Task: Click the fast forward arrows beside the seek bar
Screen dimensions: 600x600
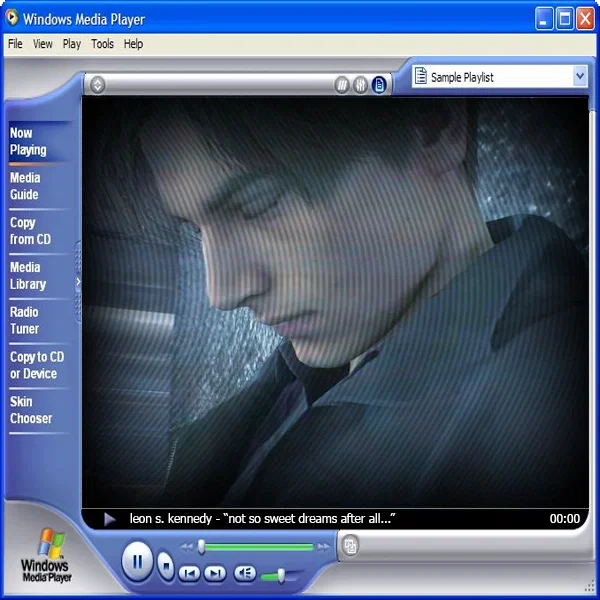Action: pos(324,547)
